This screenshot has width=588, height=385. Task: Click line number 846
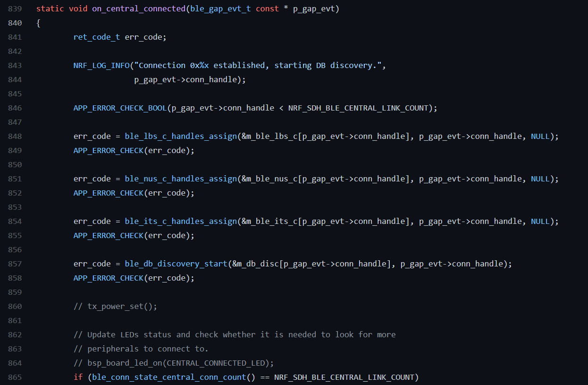15,108
